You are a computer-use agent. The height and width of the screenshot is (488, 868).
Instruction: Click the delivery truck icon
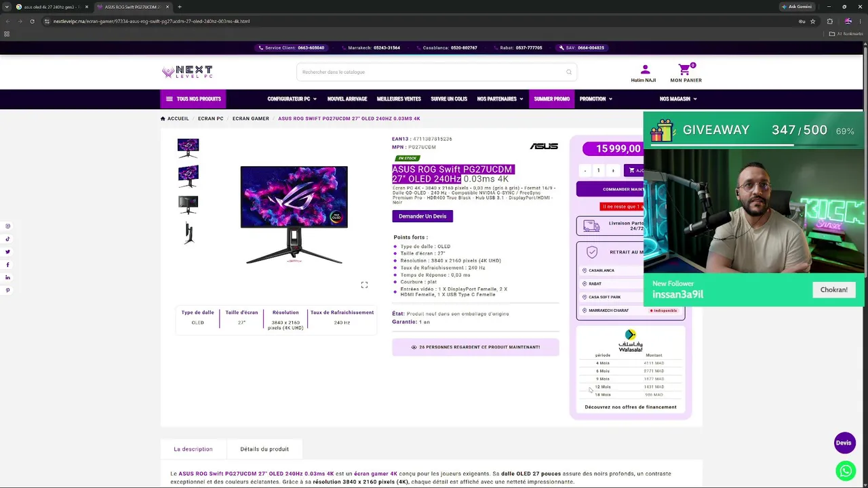click(591, 226)
